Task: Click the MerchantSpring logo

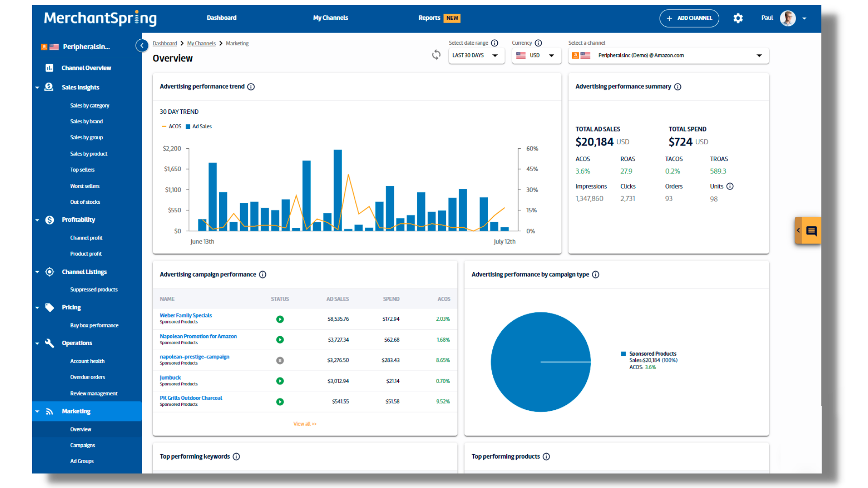Action: point(100,18)
